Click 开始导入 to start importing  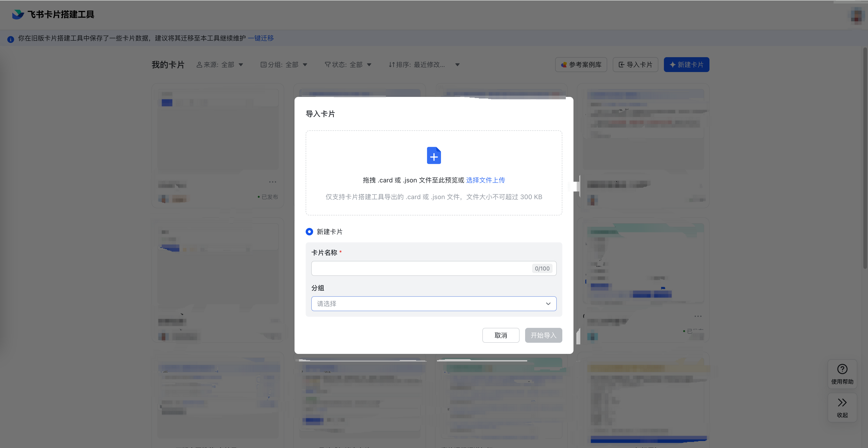pyautogui.click(x=543, y=335)
